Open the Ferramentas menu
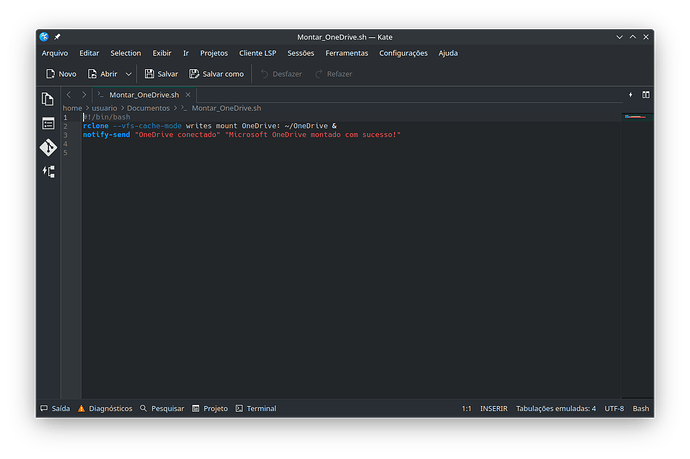The height and width of the screenshot is (459, 690). (x=347, y=53)
